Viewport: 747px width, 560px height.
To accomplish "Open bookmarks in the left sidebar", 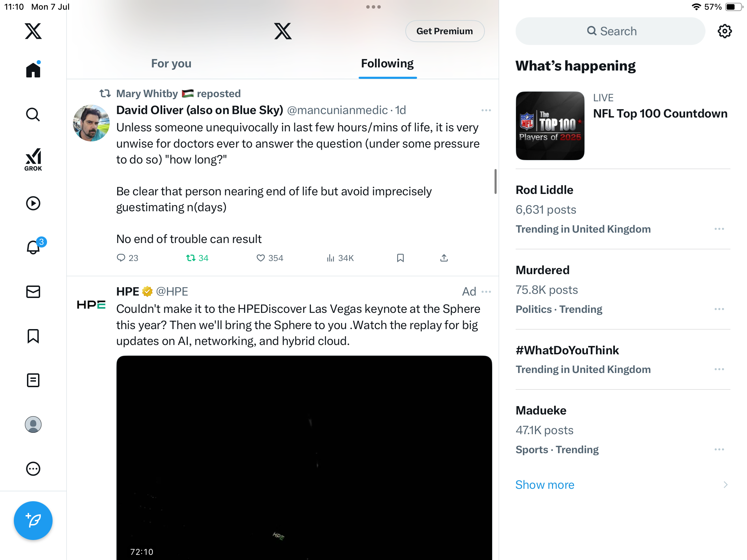I will click(33, 336).
